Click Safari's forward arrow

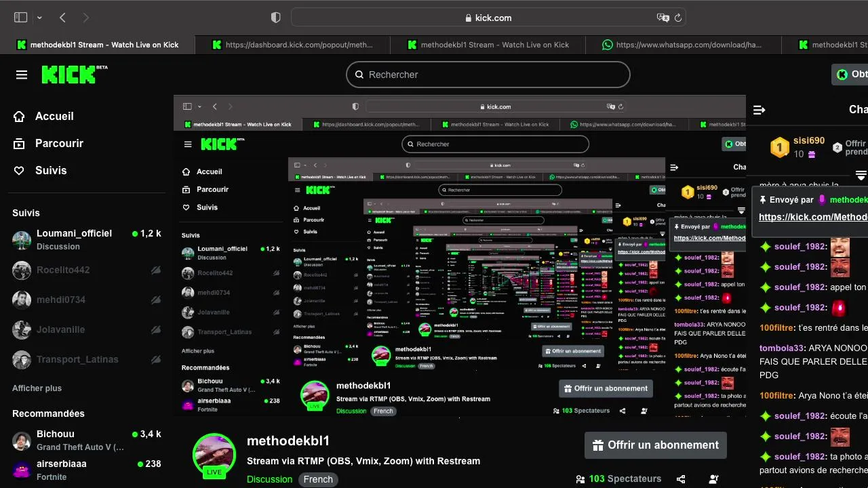point(85,18)
